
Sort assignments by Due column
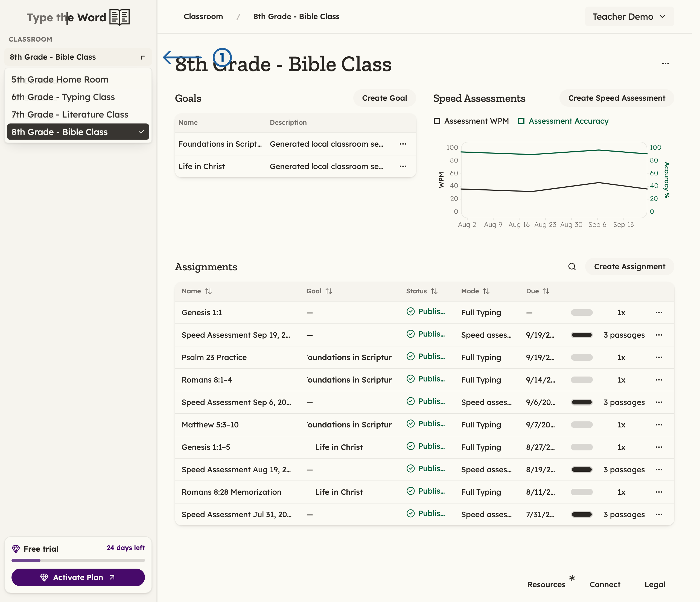coord(537,291)
